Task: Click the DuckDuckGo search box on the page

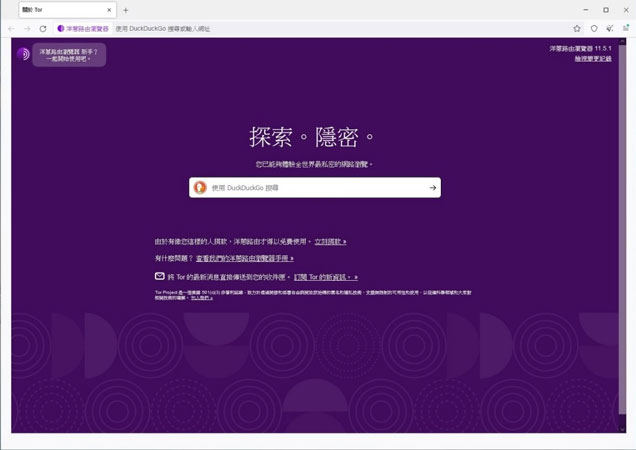Action: pos(315,187)
